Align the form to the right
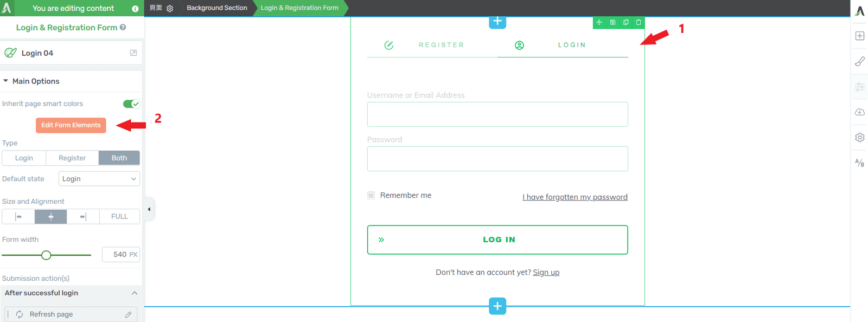Image resolution: width=868 pixels, height=322 pixels. click(x=83, y=216)
